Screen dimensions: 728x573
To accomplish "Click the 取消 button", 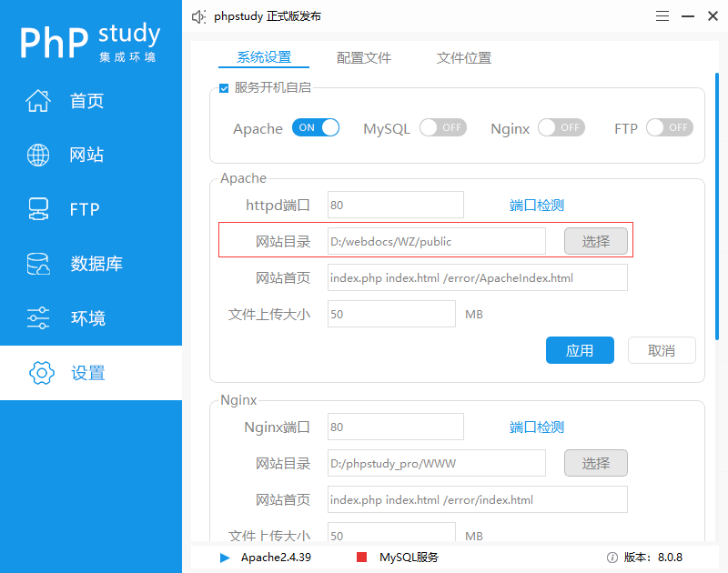I will [x=662, y=350].
